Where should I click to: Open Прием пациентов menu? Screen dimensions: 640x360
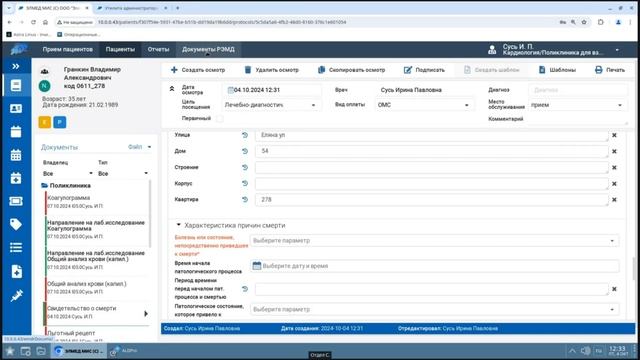coord(67,49)
